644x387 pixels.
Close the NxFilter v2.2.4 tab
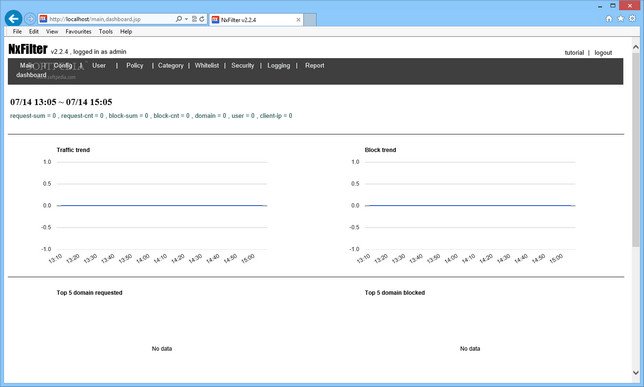click(298, 20)
